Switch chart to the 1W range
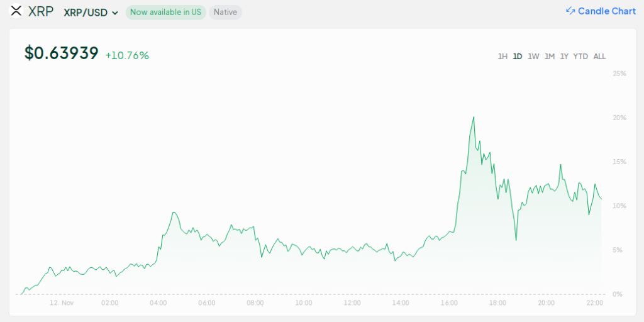644x322 pixels. (x=533, y=57)
